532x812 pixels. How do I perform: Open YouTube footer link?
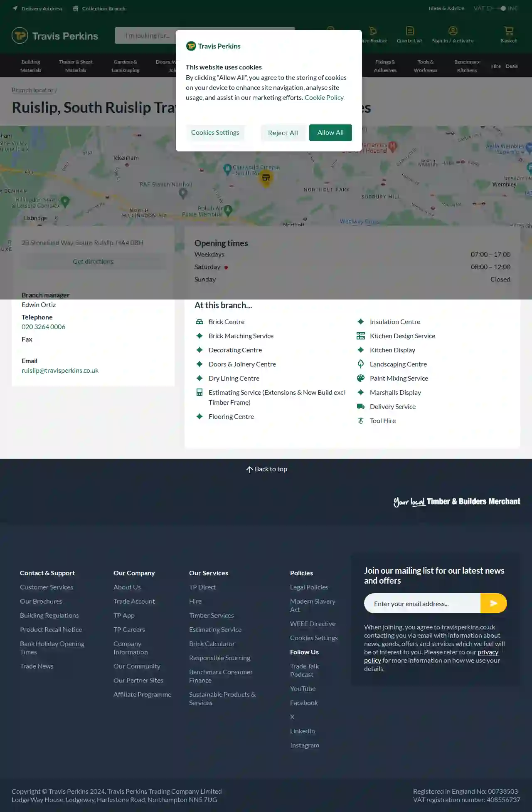pos(303,688)
